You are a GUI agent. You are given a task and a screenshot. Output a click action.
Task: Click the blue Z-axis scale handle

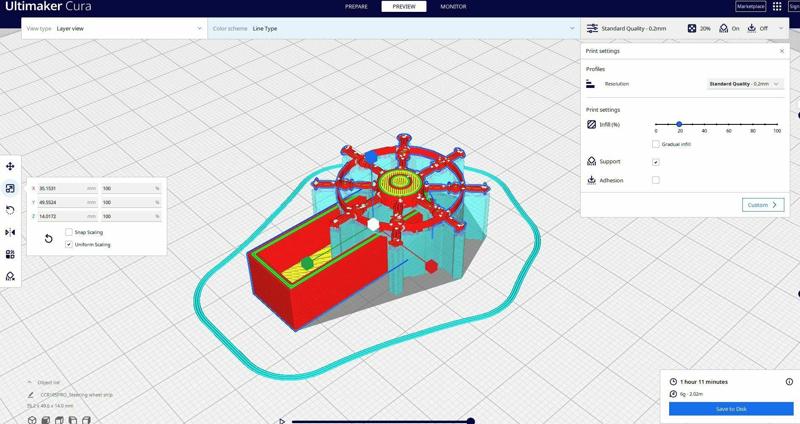(x=371, y=157)
